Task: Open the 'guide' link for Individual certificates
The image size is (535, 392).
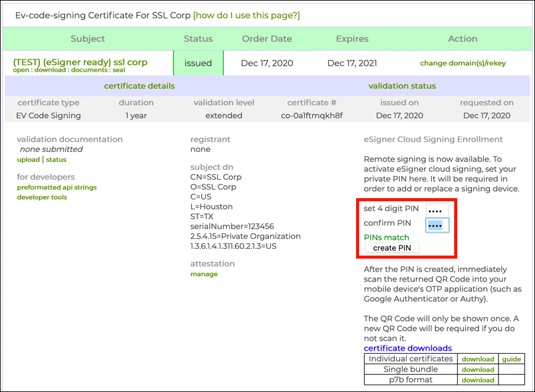Action: click(512, 359)
